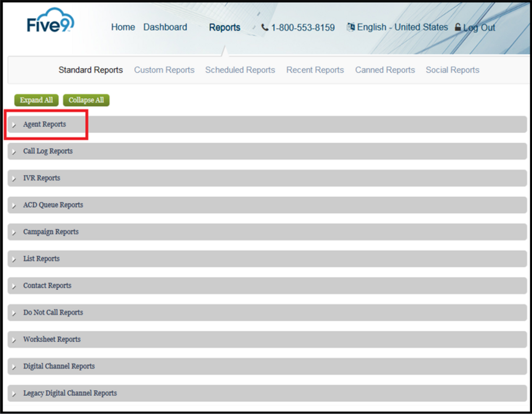Image resolution: width=532 pixels, height=414 pixels.
Task: Click the Agent Reports label
Action: [x=44, y=124]
